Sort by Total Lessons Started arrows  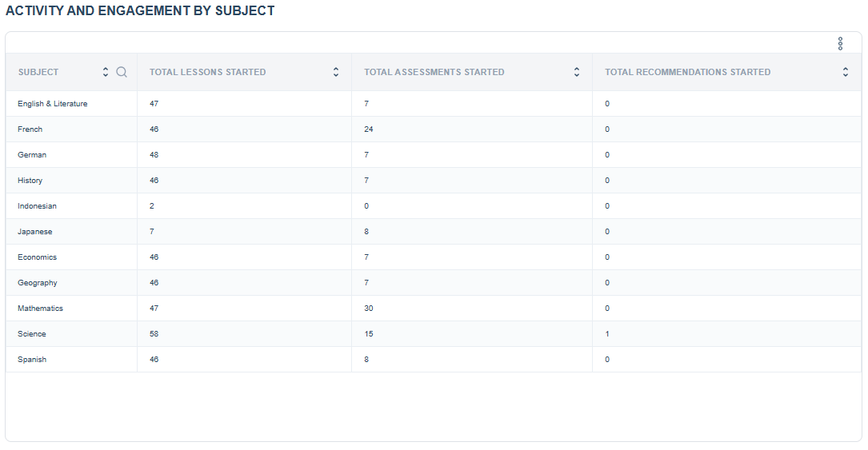coord(335,72)
